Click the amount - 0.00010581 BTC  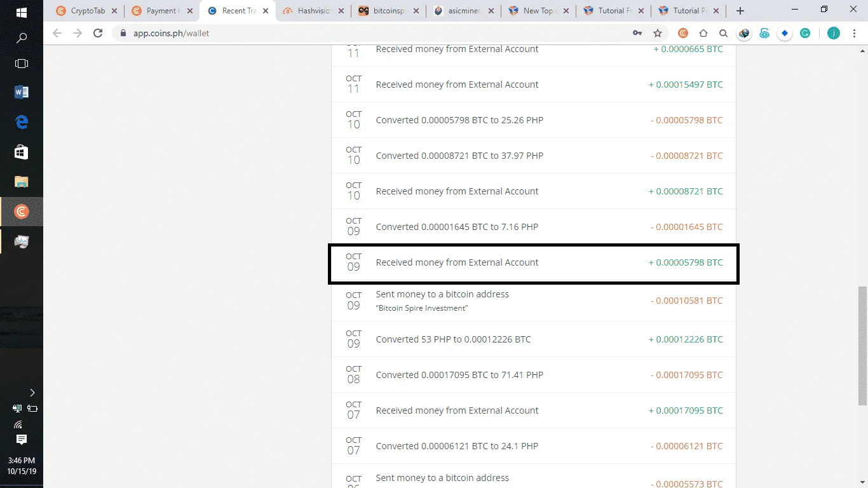click(687, 301)
